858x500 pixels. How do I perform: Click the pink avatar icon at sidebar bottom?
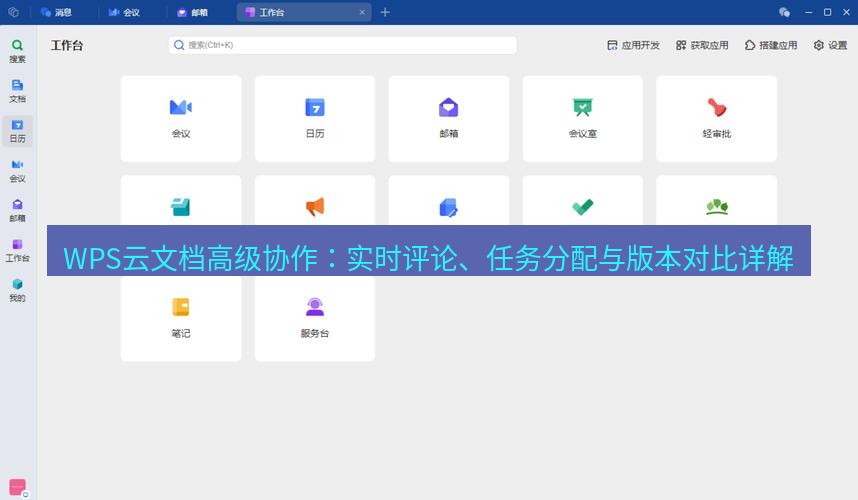(18, 487)
